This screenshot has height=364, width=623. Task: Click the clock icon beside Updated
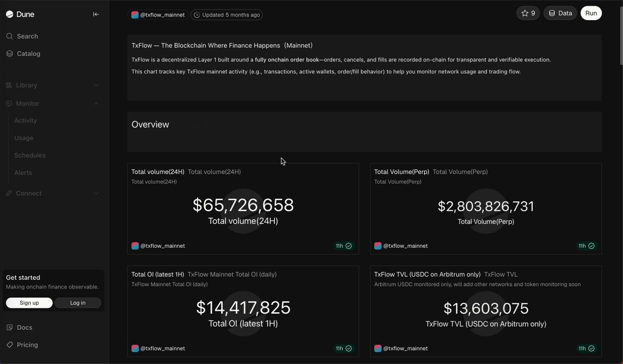click(197, 15)
